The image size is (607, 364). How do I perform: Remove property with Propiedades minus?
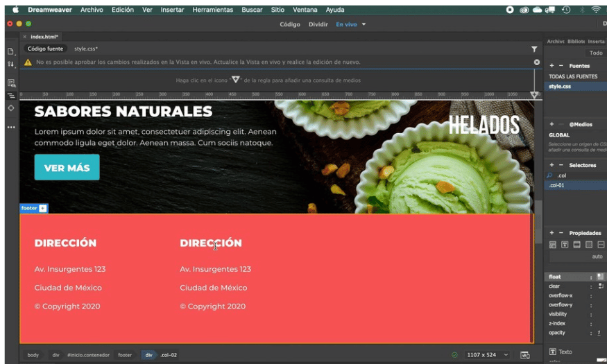pyautogui.click(x=561, y=233)
